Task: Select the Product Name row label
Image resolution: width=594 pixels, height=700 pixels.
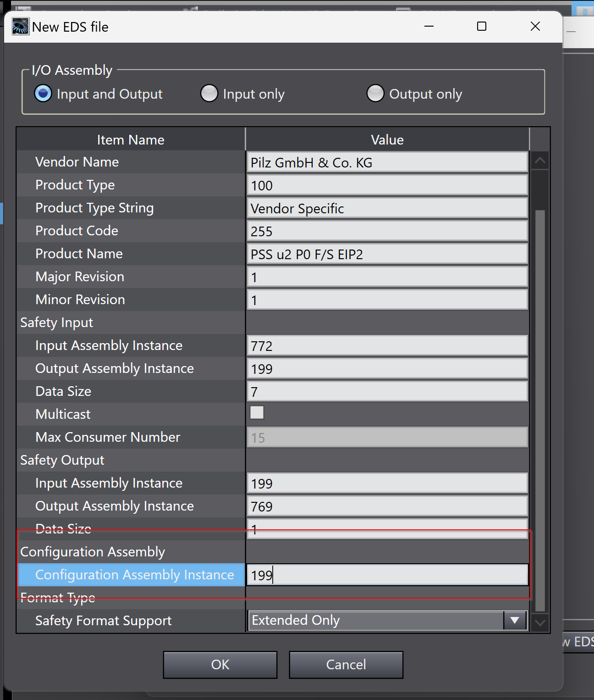Action: (79, 254)
